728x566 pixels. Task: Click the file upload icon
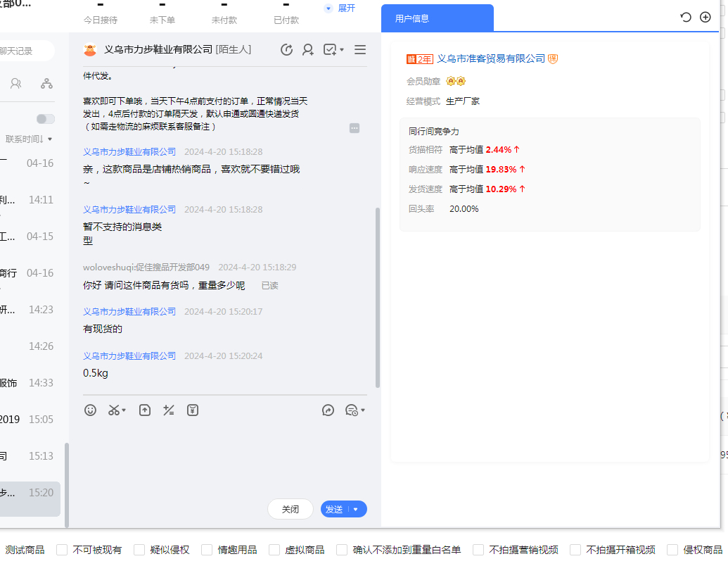point(145,410)
